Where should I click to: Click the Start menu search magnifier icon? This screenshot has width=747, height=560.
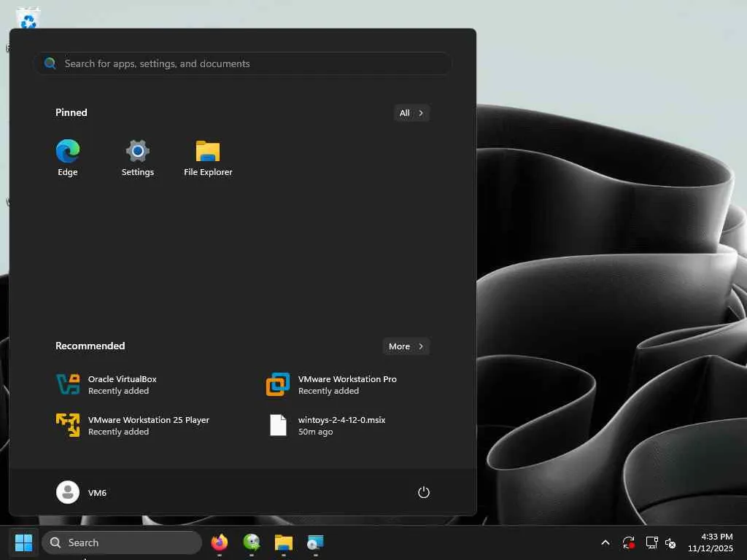tap(50, 63)
